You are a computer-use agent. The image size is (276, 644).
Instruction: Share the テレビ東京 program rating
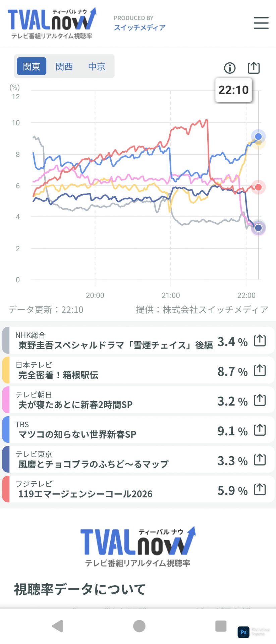coord(260,460)
